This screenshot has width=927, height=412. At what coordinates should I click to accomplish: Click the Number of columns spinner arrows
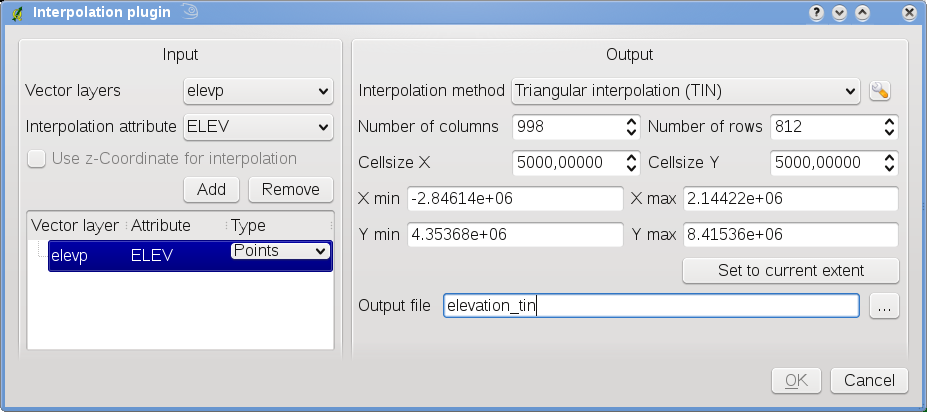click(631, 127)
